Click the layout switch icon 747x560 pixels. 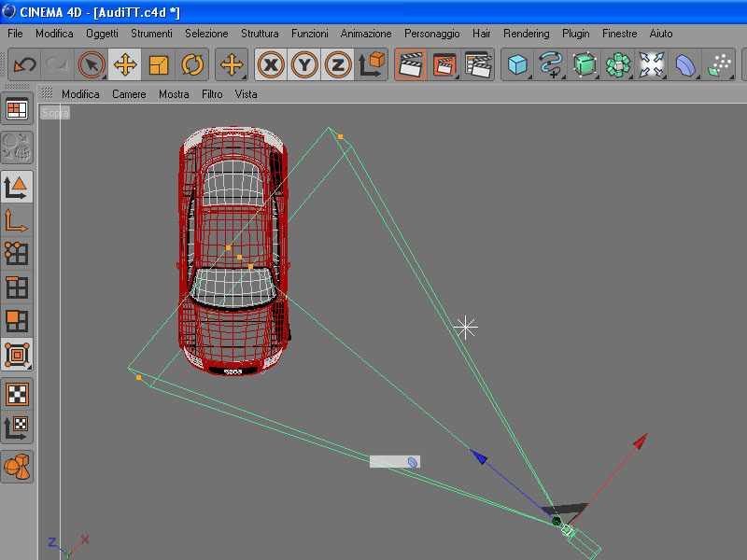[x=17, y=110]
